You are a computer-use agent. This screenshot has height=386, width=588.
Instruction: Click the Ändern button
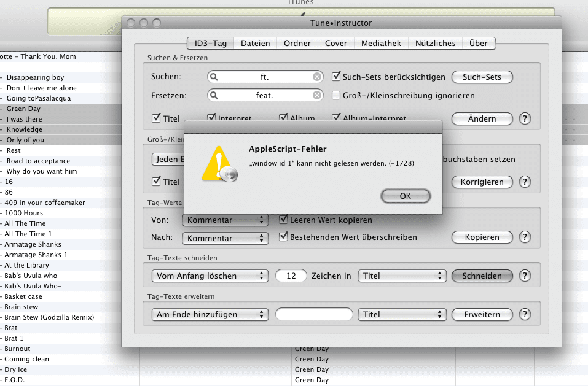click(482, 118)
